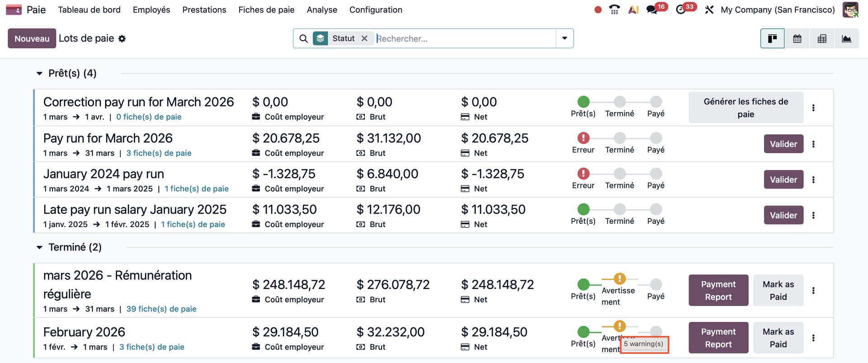Screen dimensions: 868x363
Task: Open the Fiches de paie menu
Action: pyautogui.click(x=266, y=9)
